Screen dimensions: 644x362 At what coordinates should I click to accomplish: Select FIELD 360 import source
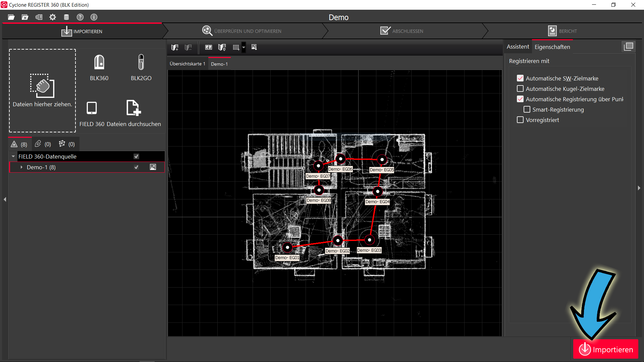pyautogui.click(x=92, y=114)
